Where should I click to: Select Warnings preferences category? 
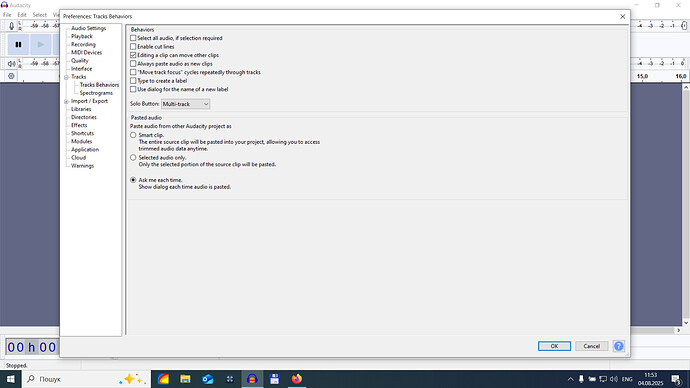click(x=82, y=166)
